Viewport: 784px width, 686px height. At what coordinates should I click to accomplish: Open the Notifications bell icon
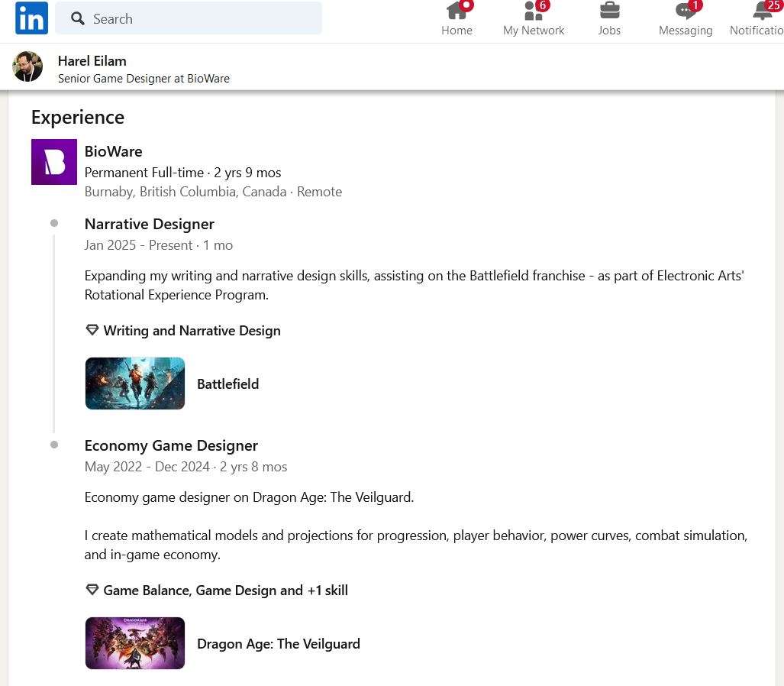(761, 11)
